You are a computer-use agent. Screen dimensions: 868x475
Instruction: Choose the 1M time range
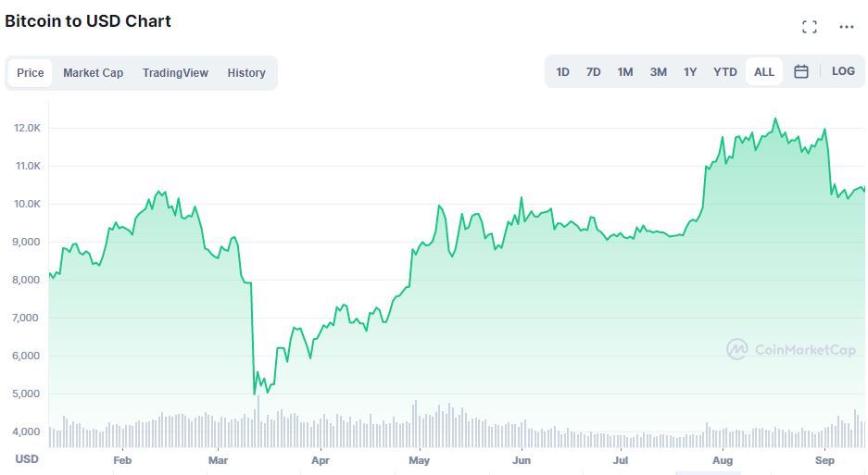click(x=625, y=72)
